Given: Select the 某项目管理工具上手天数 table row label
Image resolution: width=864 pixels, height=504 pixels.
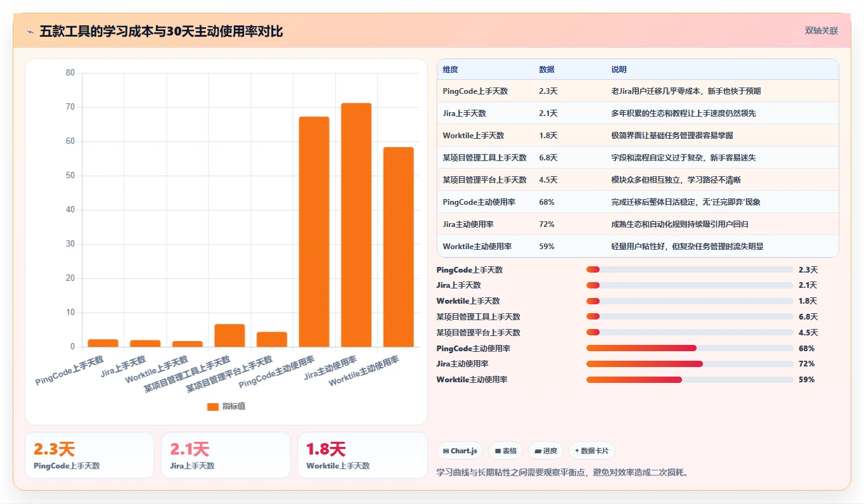Looking at the screenshot, I should coord(484,158).
